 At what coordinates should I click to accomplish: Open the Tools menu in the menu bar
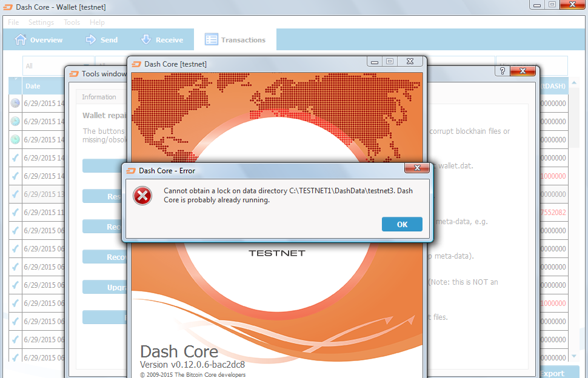point(72,22)
